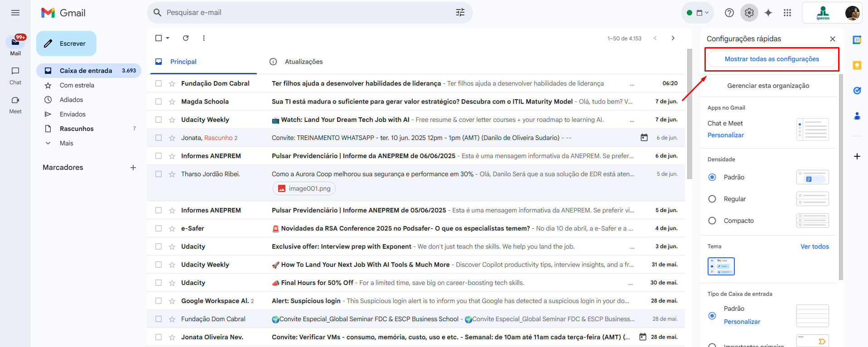Screen dimensions: 868x347
Task: Open Gemini sparkle icon
Action: pyautogui.click(x=768, y=13)
